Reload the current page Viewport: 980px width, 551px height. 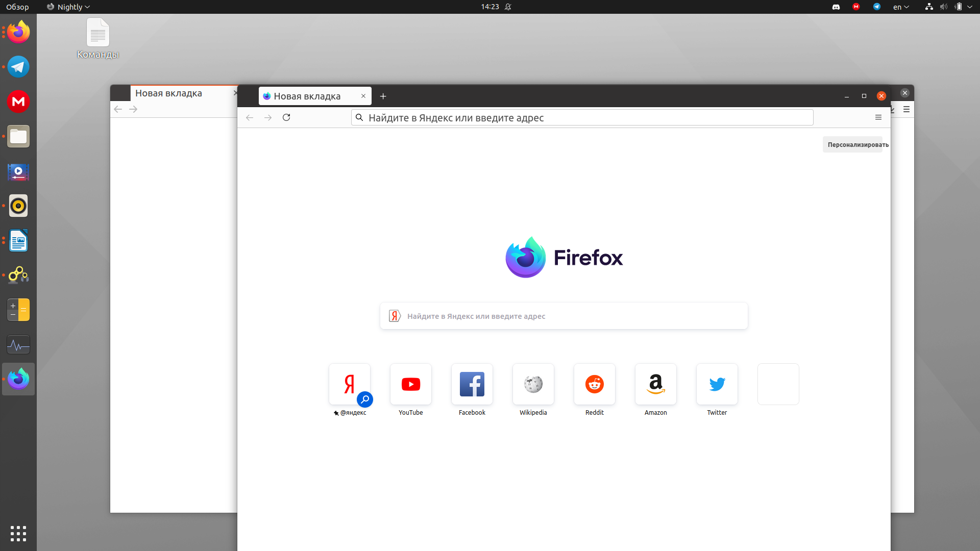tap(286, 117)
